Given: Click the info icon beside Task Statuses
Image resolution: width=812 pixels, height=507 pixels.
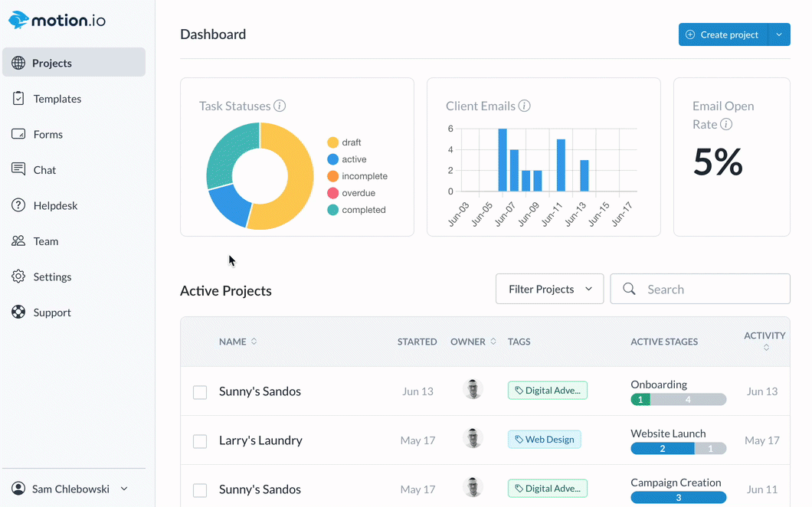Looking at the screenshot, I should pyautogui.click(x=280, y=106).
